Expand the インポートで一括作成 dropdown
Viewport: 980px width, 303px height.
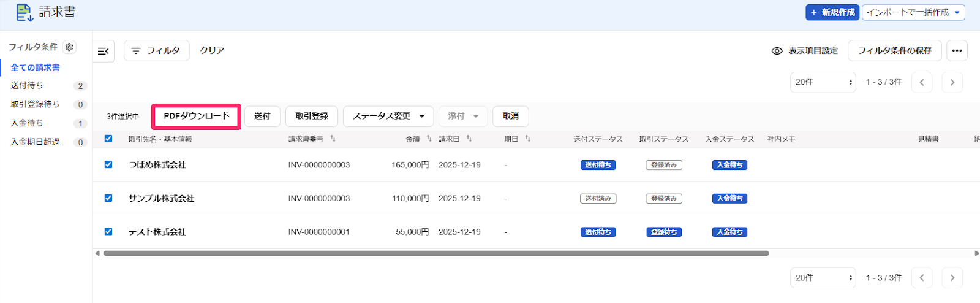coord(913,12)
